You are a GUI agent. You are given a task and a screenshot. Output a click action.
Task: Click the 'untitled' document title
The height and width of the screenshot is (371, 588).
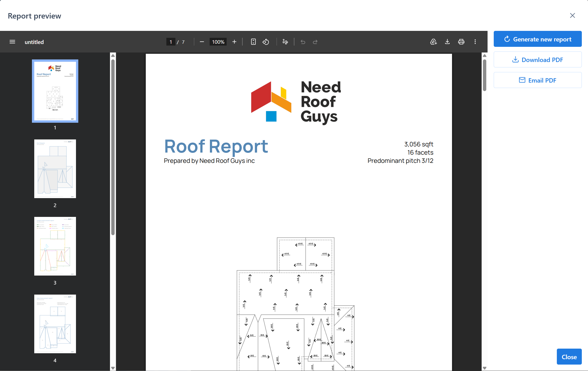click(34, 42)
